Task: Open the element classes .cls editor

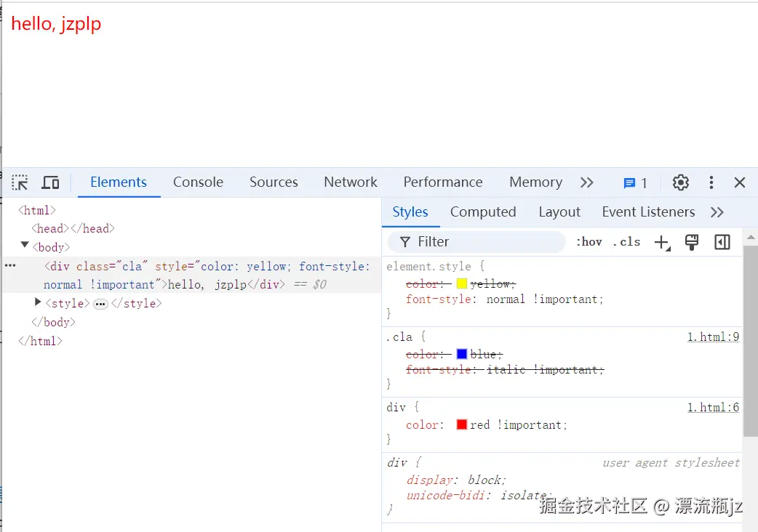Action: coord(626,241)
